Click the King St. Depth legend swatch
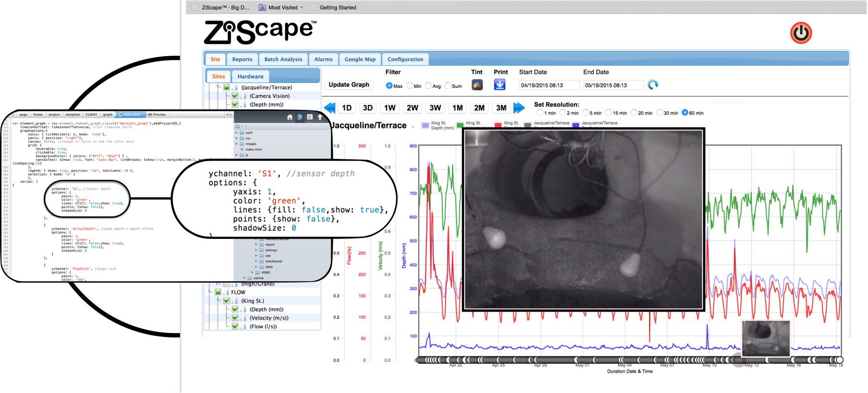The width and height of the screenshot is (868, 393). (425, 125)
